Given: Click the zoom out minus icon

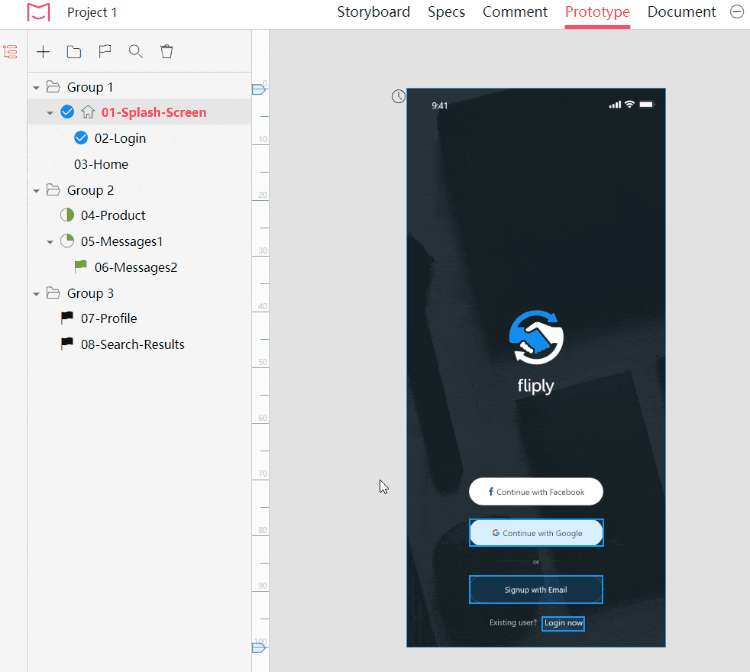Looking at the screenshot, I should 737,12.
